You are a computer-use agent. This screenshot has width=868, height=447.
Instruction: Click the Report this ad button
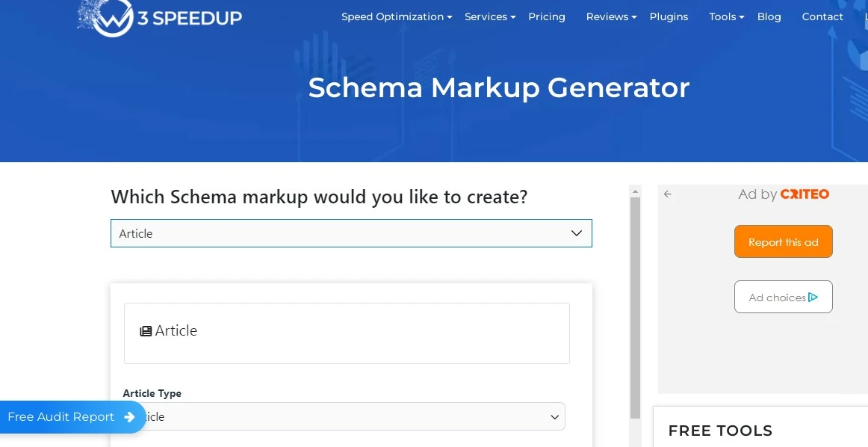(783, 241)
